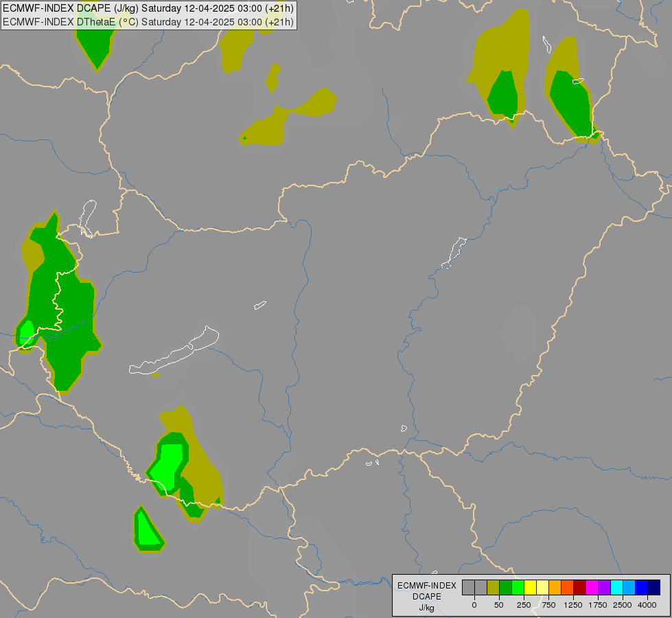Pick the orange legend swatch

point(555,588)
